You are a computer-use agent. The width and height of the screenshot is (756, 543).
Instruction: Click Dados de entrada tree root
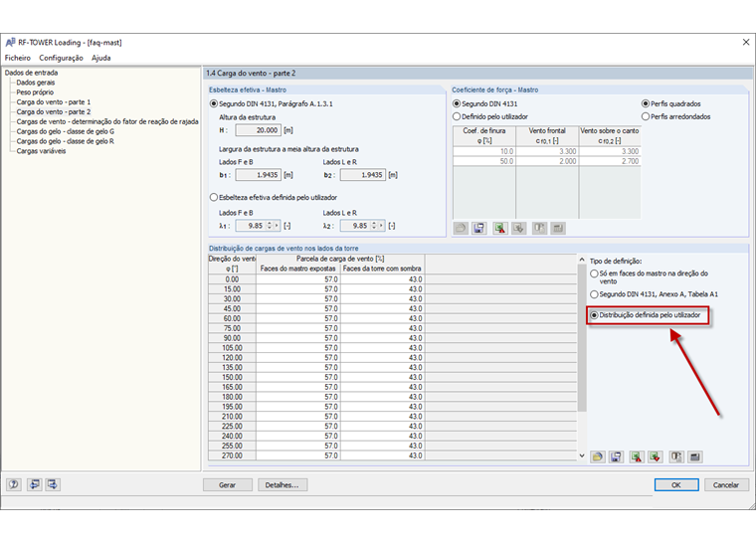coord(32,73)
